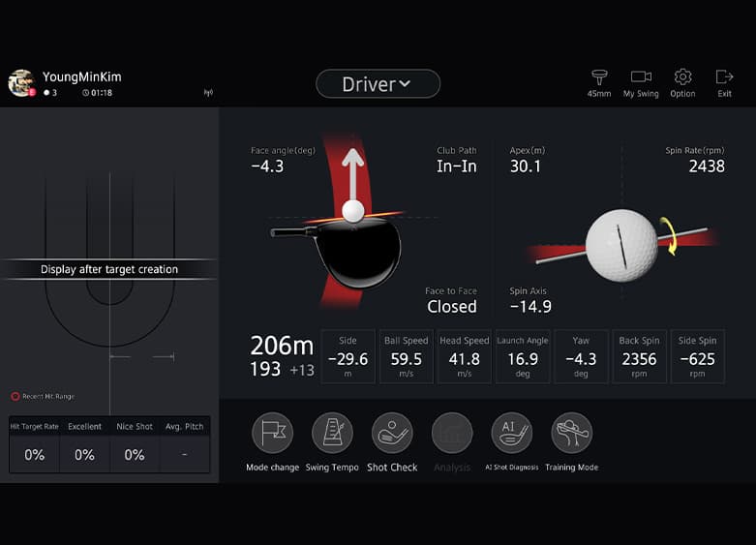This screenshot has height=545, width=756.
Task: Select the Hit Target Rate stat
Action: (x=34, y=445)
